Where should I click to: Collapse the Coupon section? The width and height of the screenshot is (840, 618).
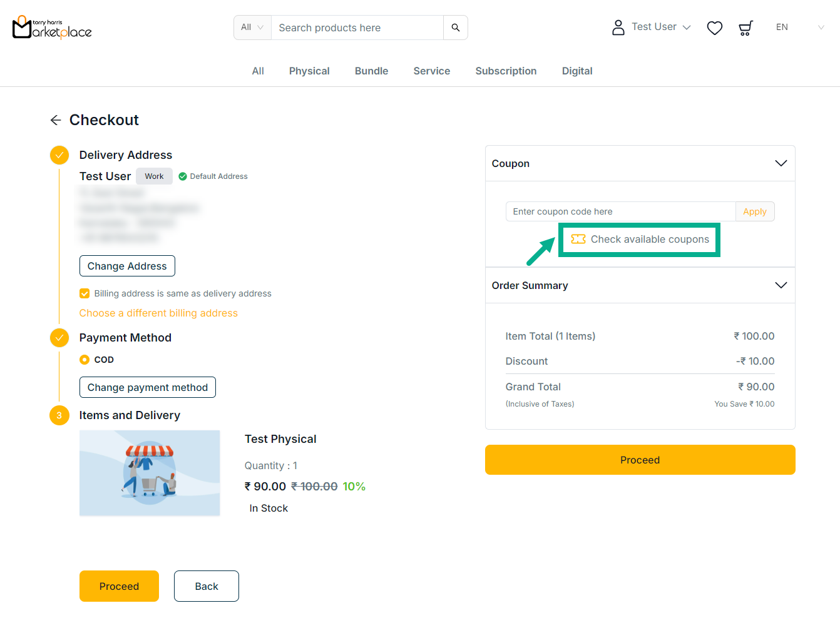(781, 163)
